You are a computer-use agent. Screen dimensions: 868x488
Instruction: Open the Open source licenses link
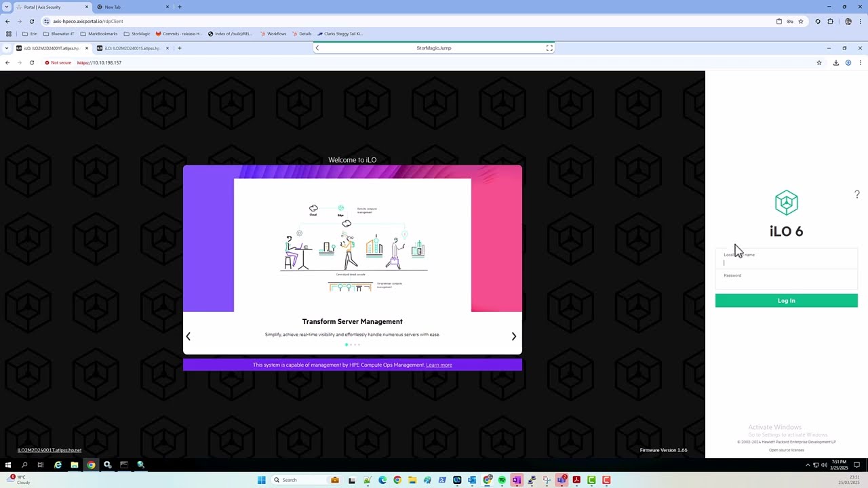787,450
